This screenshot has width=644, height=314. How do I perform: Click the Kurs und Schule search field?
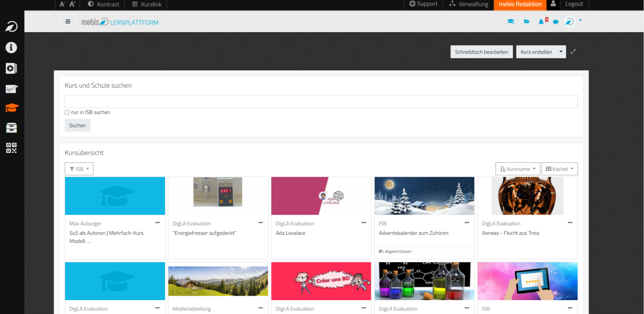click(x=321, y=102)
